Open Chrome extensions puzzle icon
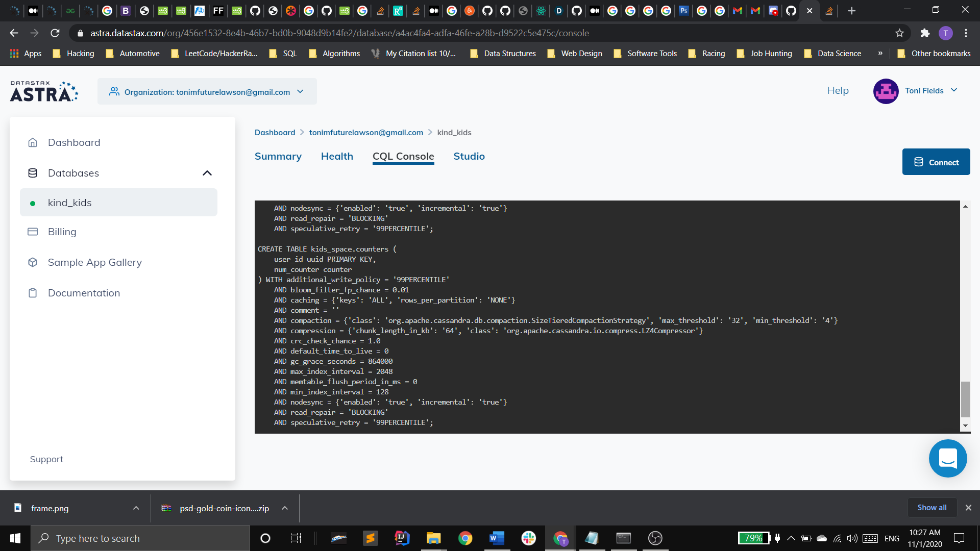 [x=924, y=33]
